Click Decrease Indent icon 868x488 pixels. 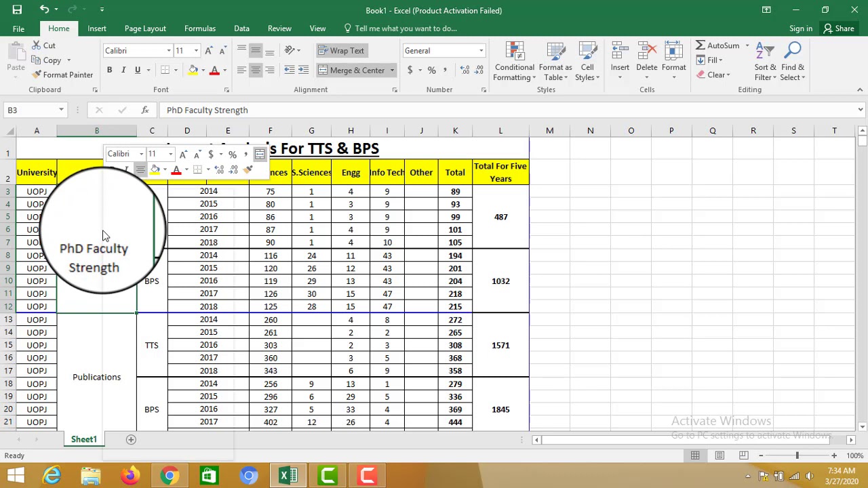290,70
